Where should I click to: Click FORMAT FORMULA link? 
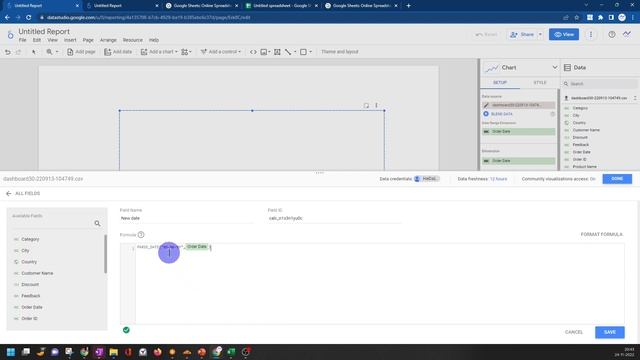[x=601, y=234]
